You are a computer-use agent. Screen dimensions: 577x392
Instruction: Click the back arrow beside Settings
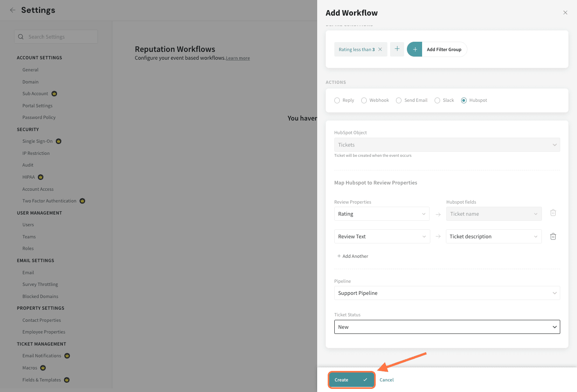[12, 10]
